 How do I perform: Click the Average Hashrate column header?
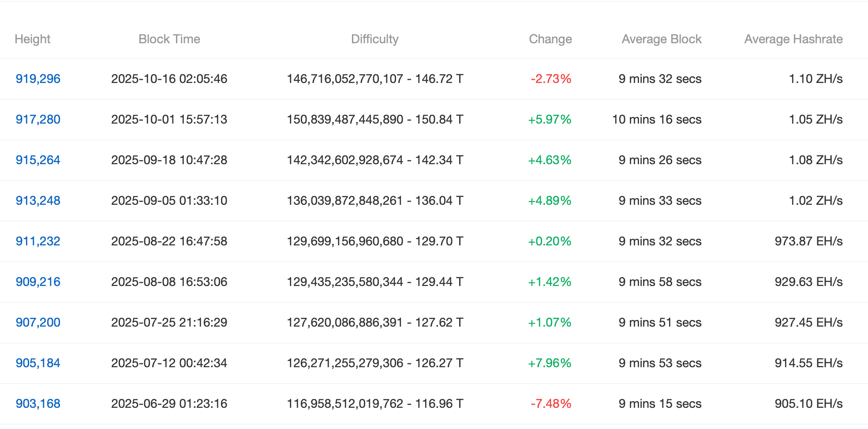[x=793, y=39]
